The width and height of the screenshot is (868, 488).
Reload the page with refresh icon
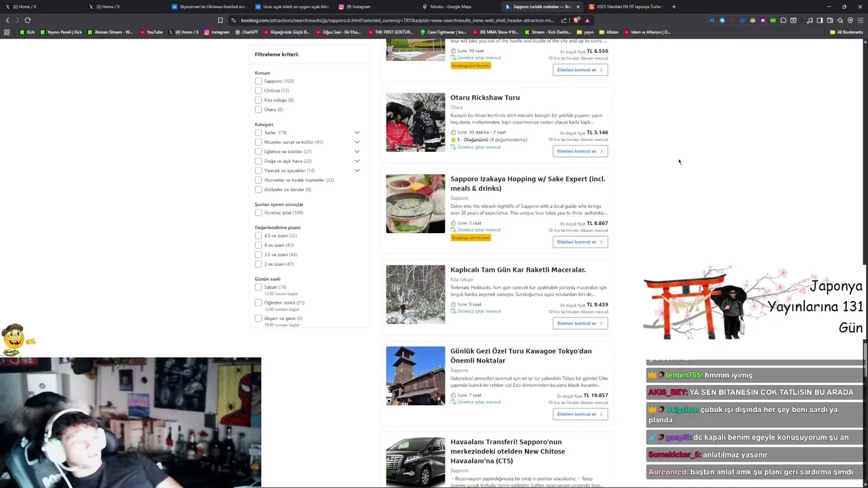tap(27, 20)
